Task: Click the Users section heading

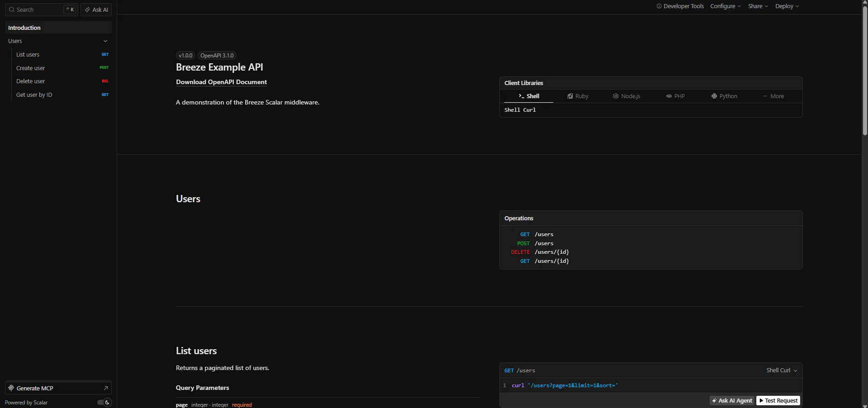Action: [x=188, y=199]
